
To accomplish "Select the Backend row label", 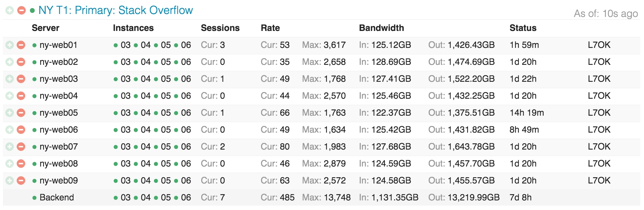I will (56, 197).
